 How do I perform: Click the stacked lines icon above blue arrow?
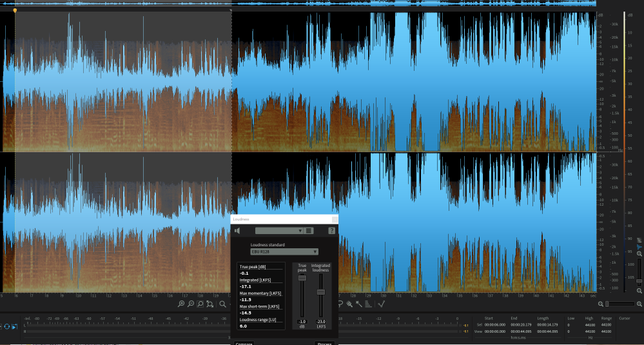click(x=639, y=240)
